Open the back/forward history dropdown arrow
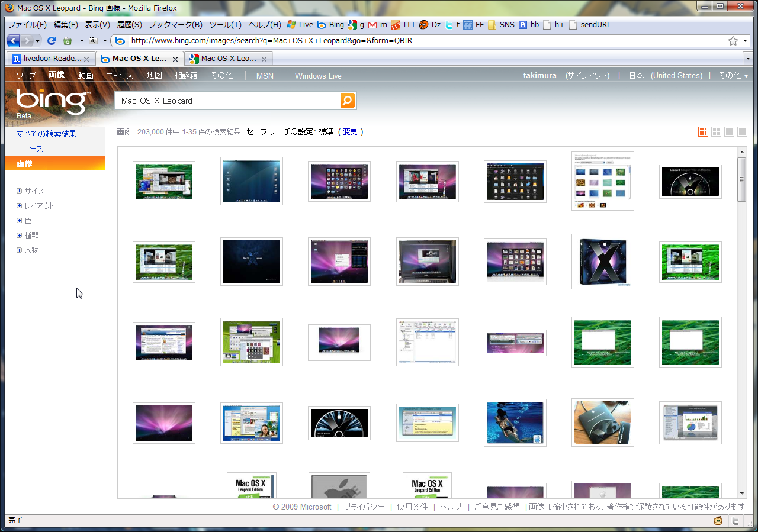Screen dimensions: 758x532 point(38,41)
